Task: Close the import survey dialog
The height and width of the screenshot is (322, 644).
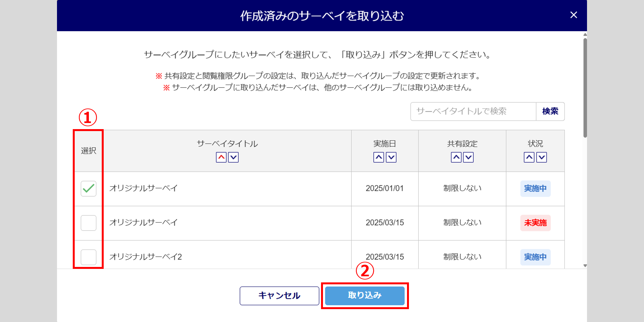Action: 573,15
